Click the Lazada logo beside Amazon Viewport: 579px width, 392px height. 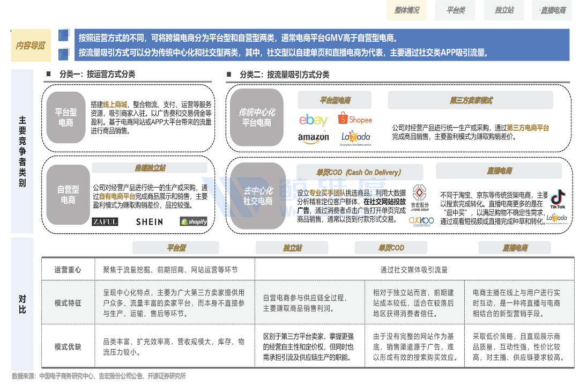click(x=356, y=138)
